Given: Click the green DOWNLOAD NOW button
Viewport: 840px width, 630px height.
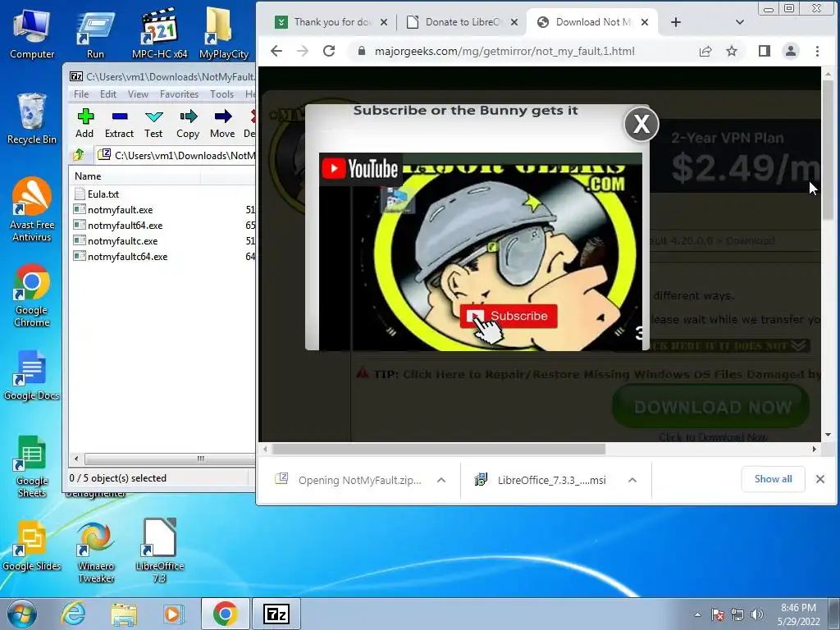Looking at the screenshot, I should [711, 407].
